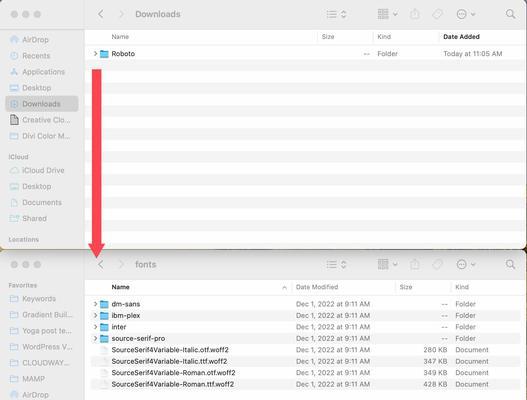Expand the source-serif-pro folder
Image resolution: width=527 pixels, height=400 pixels.
[x=95, y=338]
